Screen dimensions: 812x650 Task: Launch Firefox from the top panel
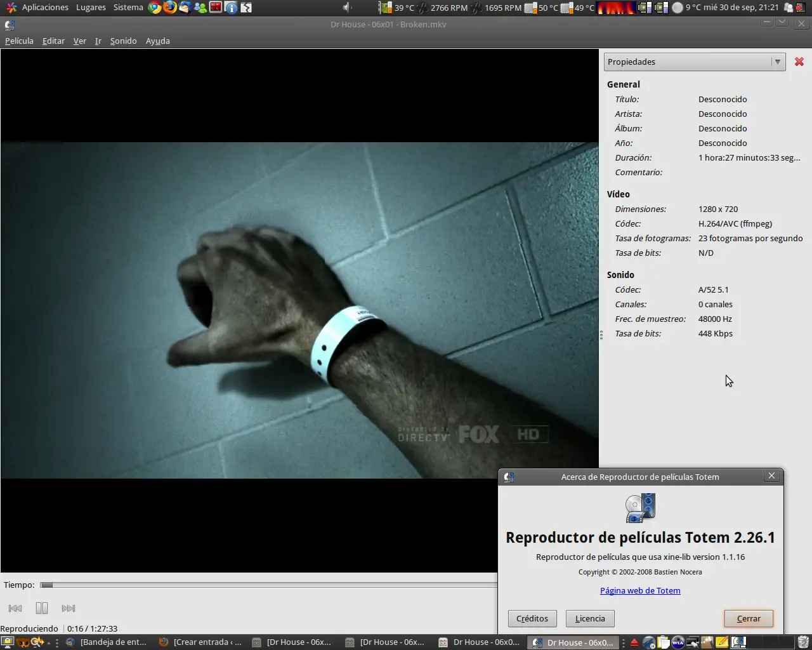170,8
